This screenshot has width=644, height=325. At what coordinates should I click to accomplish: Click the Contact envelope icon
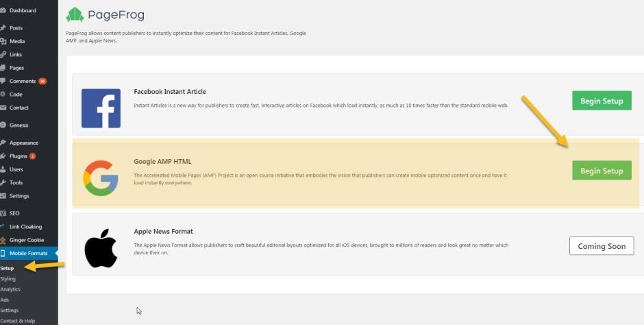tap(3, 108)
